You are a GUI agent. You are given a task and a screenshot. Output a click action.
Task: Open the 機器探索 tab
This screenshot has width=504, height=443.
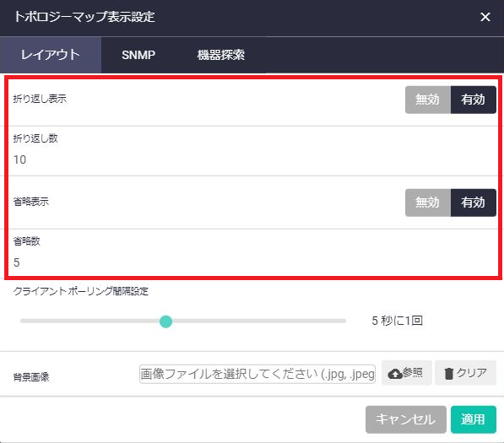(x=221, y=55)
